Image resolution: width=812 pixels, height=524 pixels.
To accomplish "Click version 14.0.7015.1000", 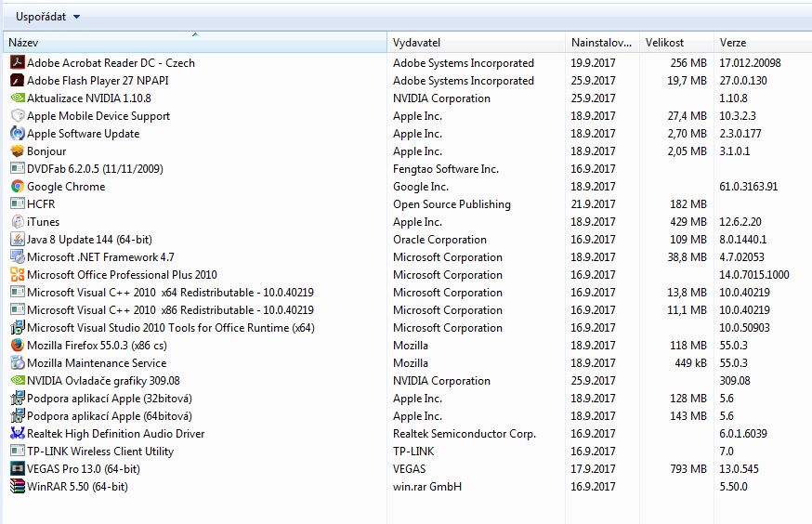I will pos(754,274).
